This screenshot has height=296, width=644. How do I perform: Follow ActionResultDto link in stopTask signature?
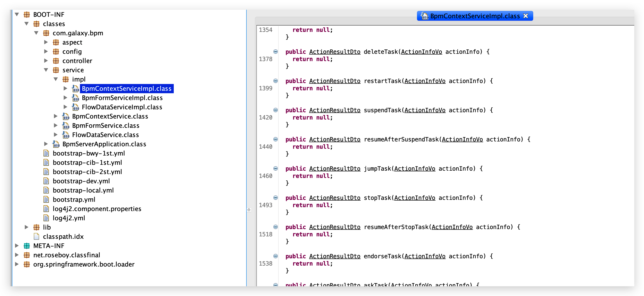[x=335, y=198]
